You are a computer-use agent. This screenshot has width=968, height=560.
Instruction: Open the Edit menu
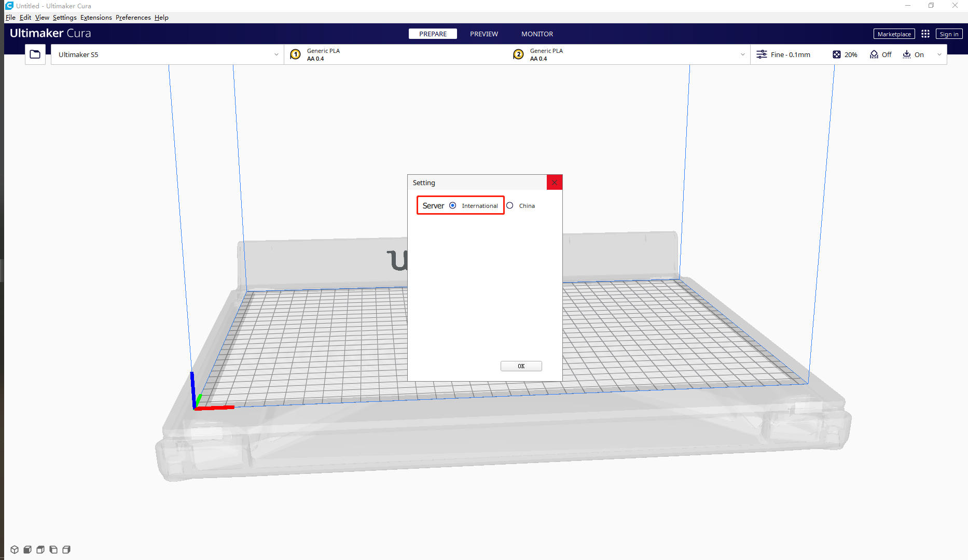[25, 18]
